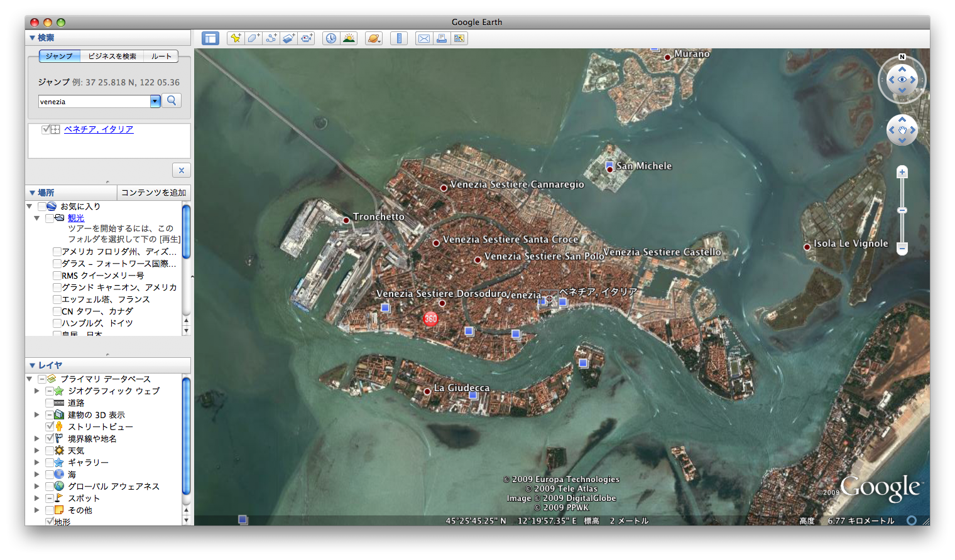
Task: Enable the 天気 (weather) layer checkbox
Action: [50, 450]
